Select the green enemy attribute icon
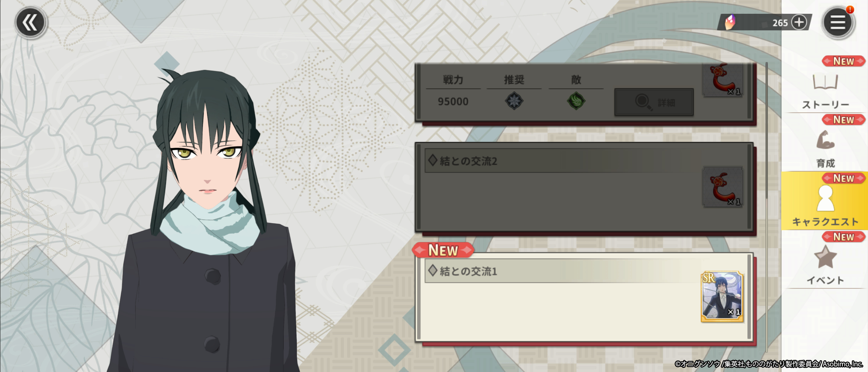868x372 pixels. pos(576,101)
